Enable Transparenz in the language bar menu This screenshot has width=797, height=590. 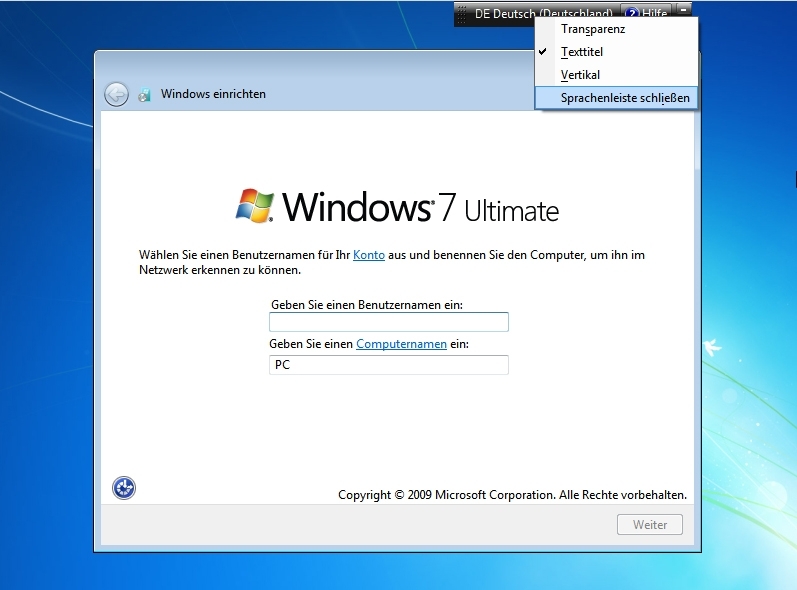click(593, 29)
